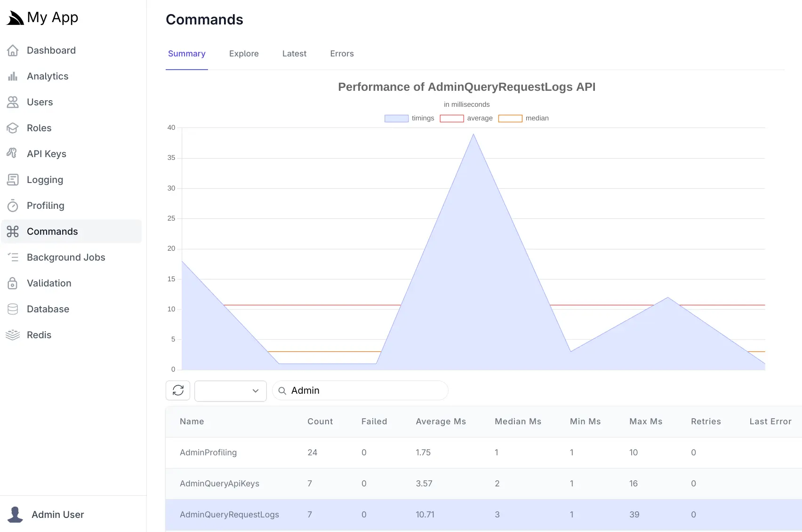Click the Users people icon
802x532 pixels.
point(13,102)
